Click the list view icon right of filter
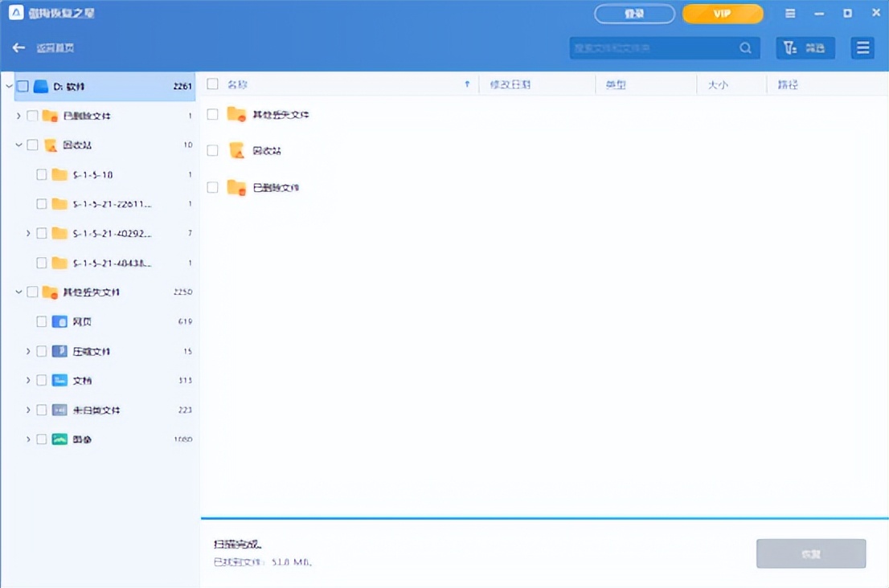 pyautogui.click(x=862, y=47)
